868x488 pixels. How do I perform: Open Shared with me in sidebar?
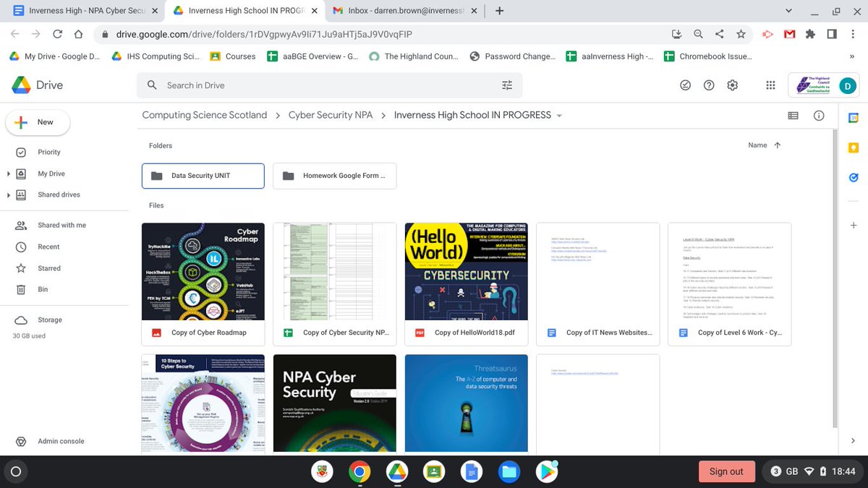click(x=61, y=226)
